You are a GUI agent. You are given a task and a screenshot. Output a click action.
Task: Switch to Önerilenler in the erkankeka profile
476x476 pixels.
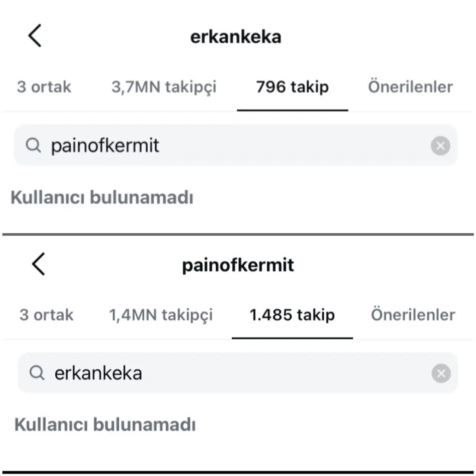(x=410, y=87)
